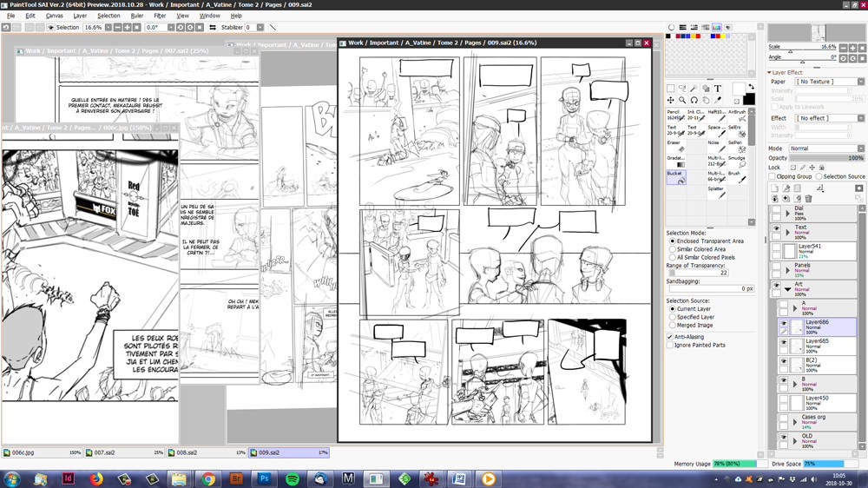Image resolution: width=868 pixels, height=488 pixels.
Task: Select the Splatter brush preset
Action: 716,192
